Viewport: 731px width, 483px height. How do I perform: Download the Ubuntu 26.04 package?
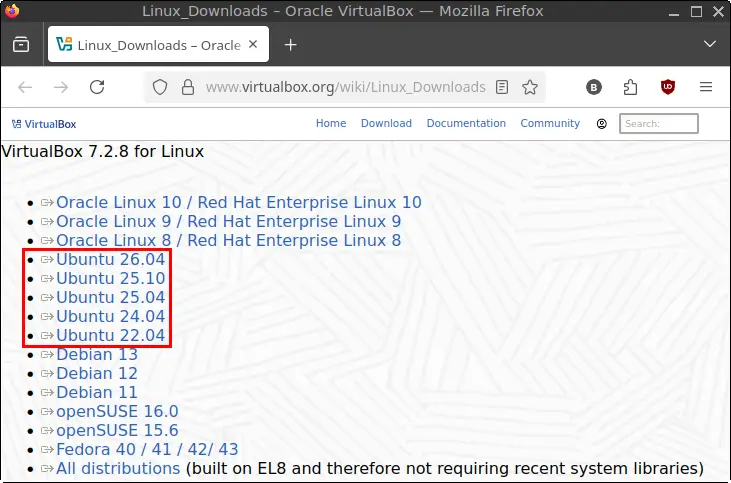click(110, 259)
